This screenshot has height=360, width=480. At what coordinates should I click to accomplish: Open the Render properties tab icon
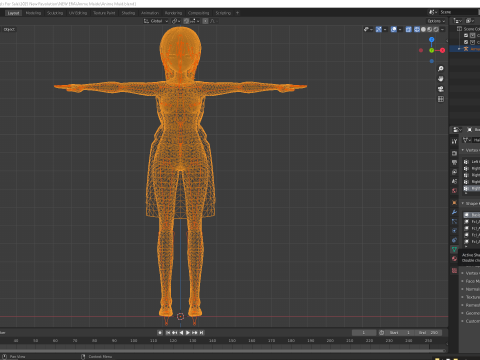coord(454,153)
